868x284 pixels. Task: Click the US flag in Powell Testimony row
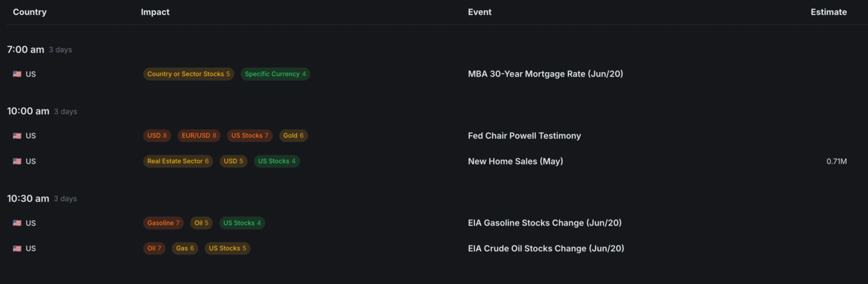coord(17,136)
